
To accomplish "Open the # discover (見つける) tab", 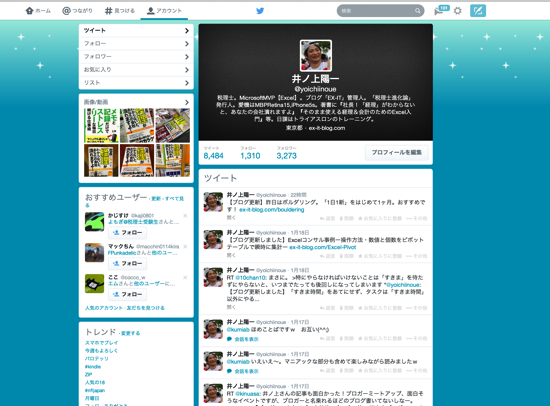I will 120,11.
